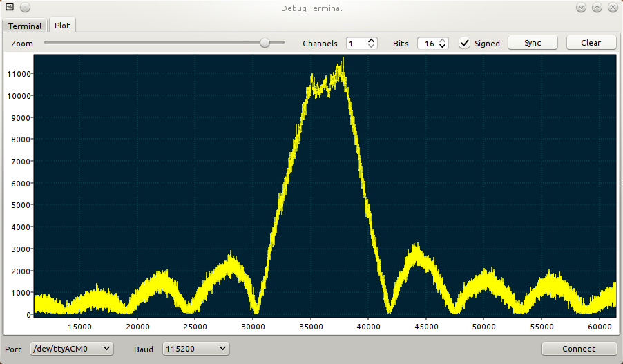This screenshot has width=623, height=364.
Task: Click the window menu icon in title bar
Action: [10, 7]
